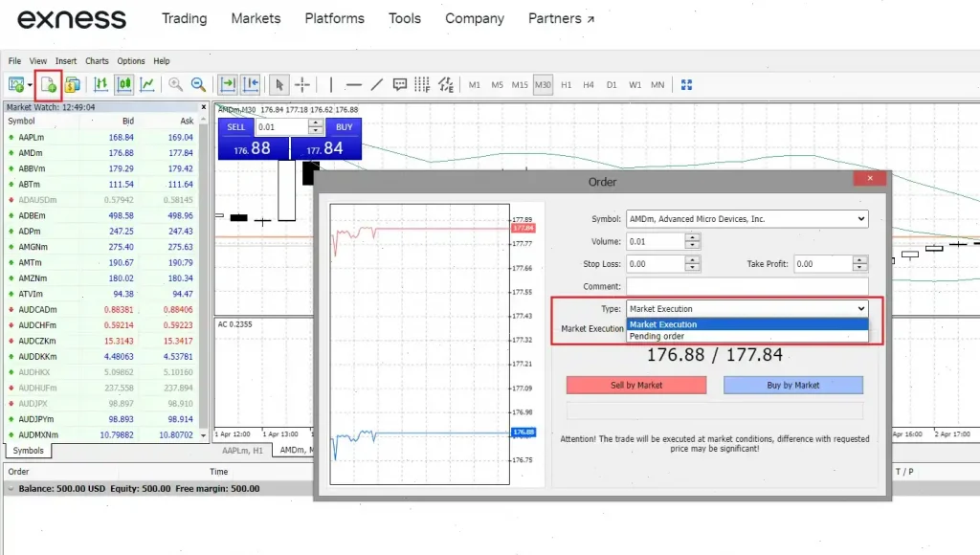
Task: Select the text label tool
Action: (400, 84)
